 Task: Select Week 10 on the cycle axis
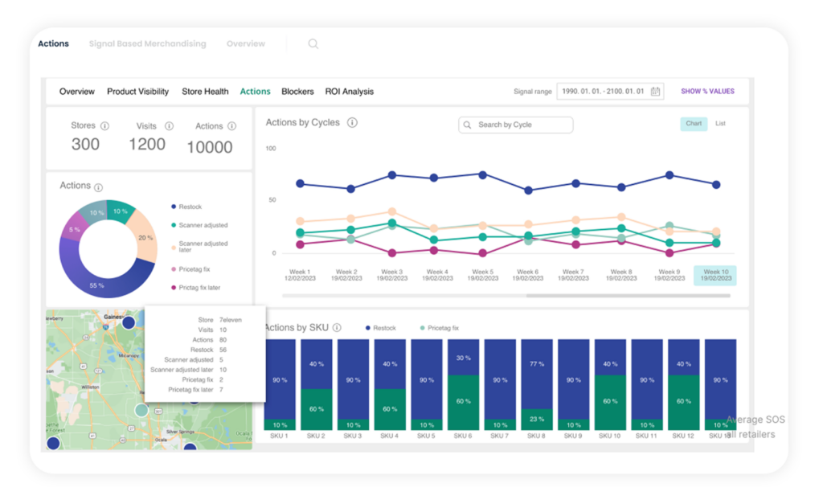click(x=714, y=276)
